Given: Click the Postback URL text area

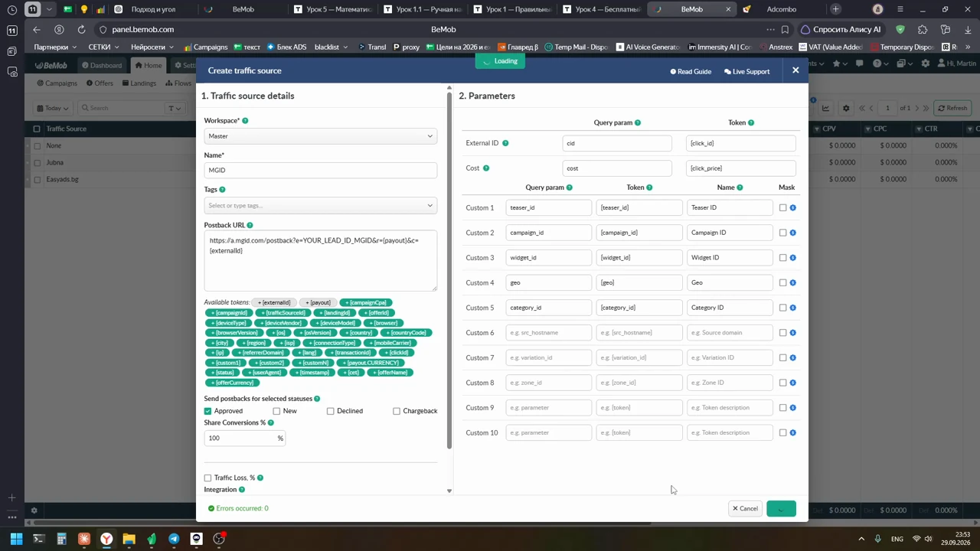Looking at the screenshot, I should click(321, 261).
